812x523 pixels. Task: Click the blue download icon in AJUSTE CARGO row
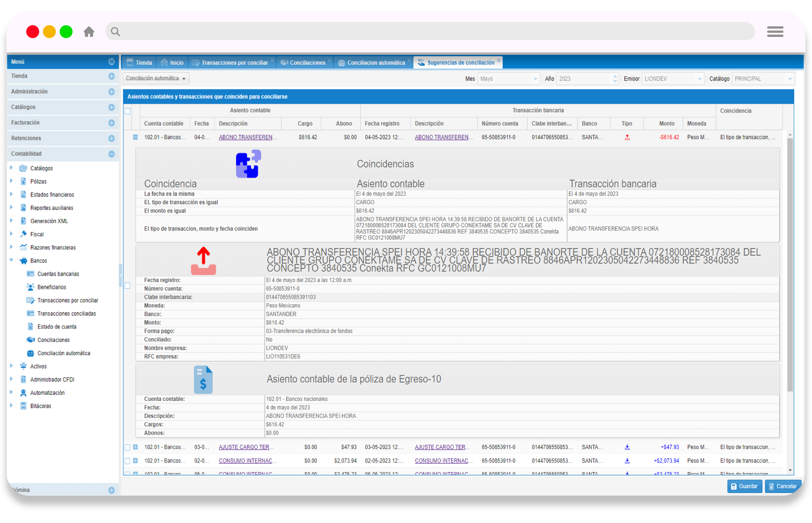[x=627, y=447]
